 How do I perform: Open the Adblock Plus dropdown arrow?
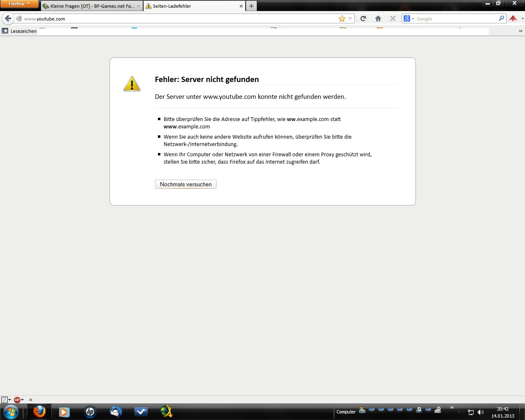click(x=23, y=400)
